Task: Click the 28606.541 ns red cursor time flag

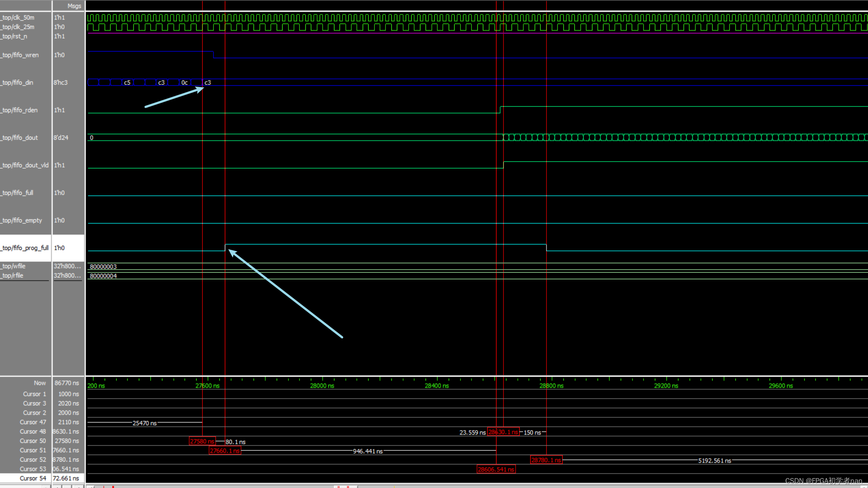Action: (496, 469)
